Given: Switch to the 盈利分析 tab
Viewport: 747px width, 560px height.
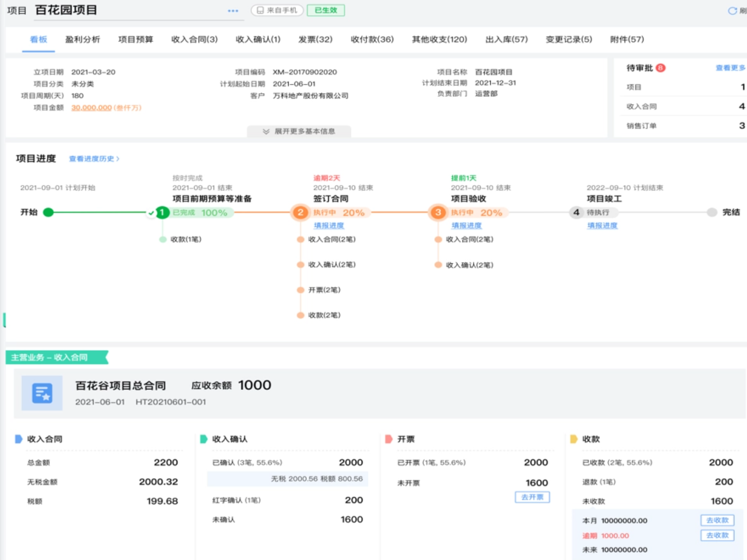Looking at the screenshot, I should pos(82,40).
